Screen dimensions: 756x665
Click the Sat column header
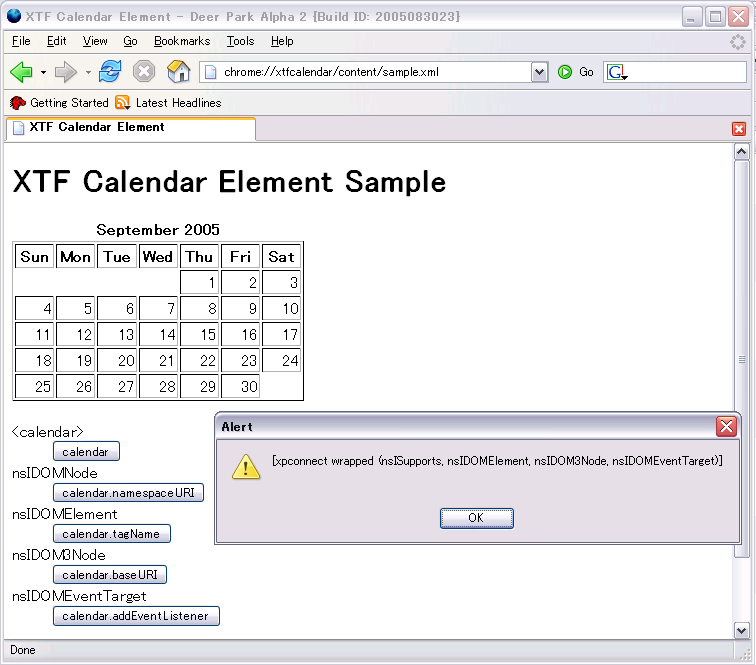282,256
